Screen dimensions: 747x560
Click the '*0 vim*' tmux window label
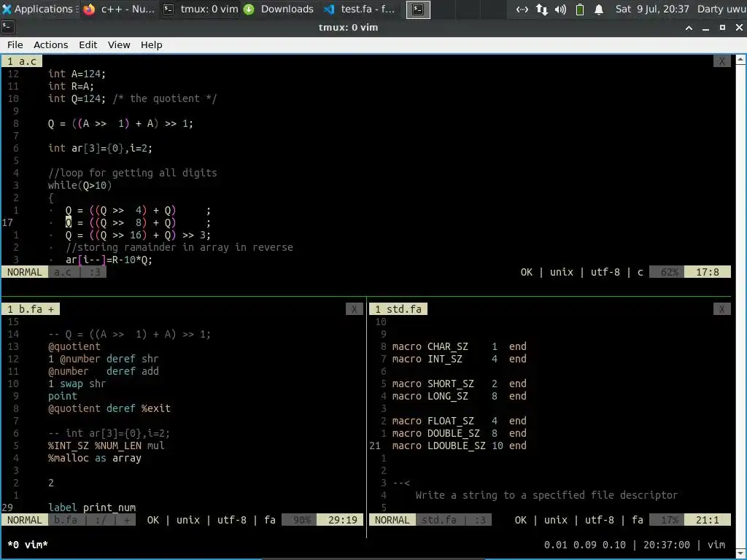pos(28,544)
